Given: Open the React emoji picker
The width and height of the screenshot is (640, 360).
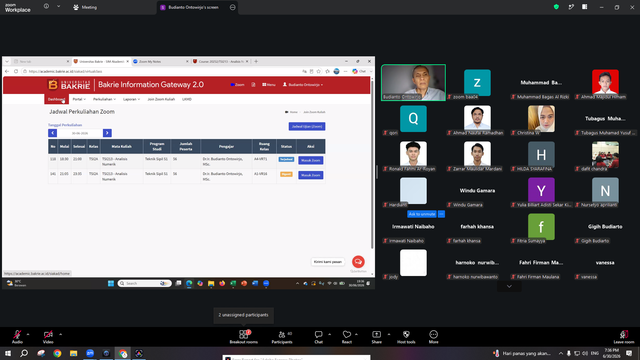Looking at the screenshot, I should (x=347, y=337).
